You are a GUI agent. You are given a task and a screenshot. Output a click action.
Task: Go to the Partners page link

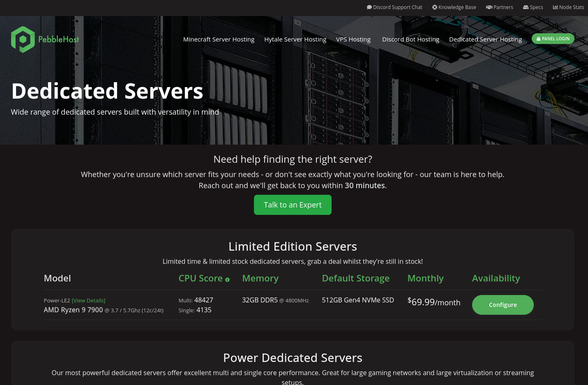tap(500, 7)
